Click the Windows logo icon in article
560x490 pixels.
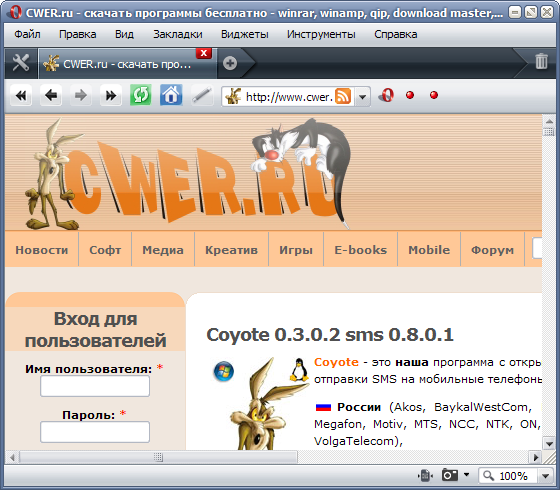pyautogui.click(x=224, y=371)
